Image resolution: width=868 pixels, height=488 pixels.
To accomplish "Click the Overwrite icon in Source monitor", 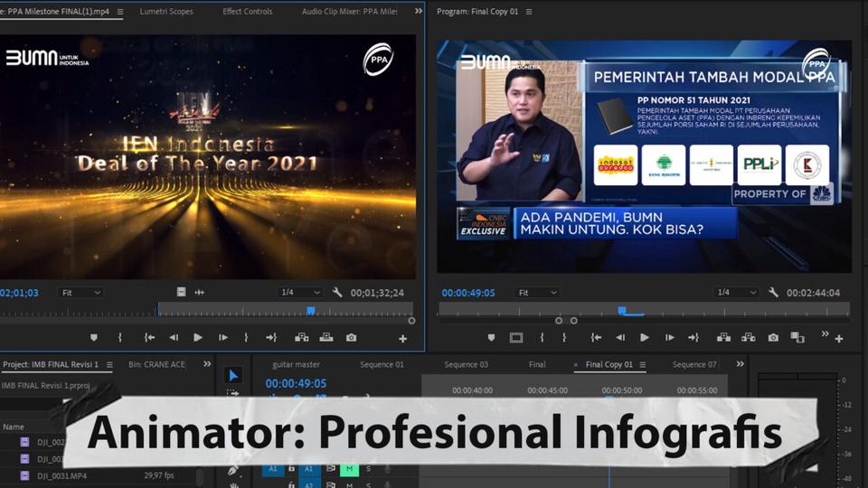I will 326,337.
